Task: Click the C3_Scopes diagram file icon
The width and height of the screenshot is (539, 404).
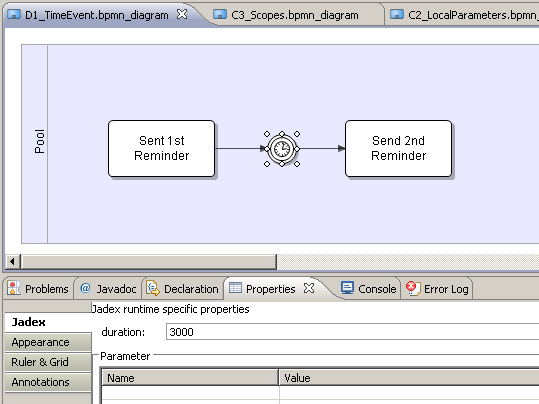Action: click(220, 14)
